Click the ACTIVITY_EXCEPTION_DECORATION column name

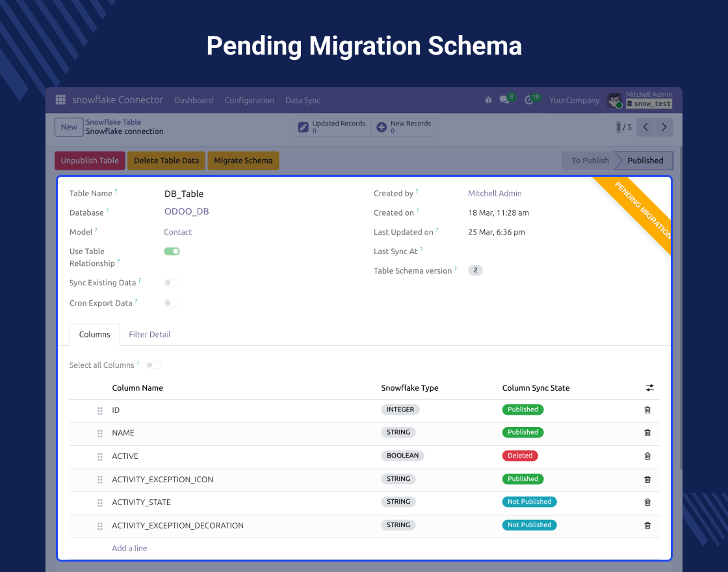pos(178,526)
